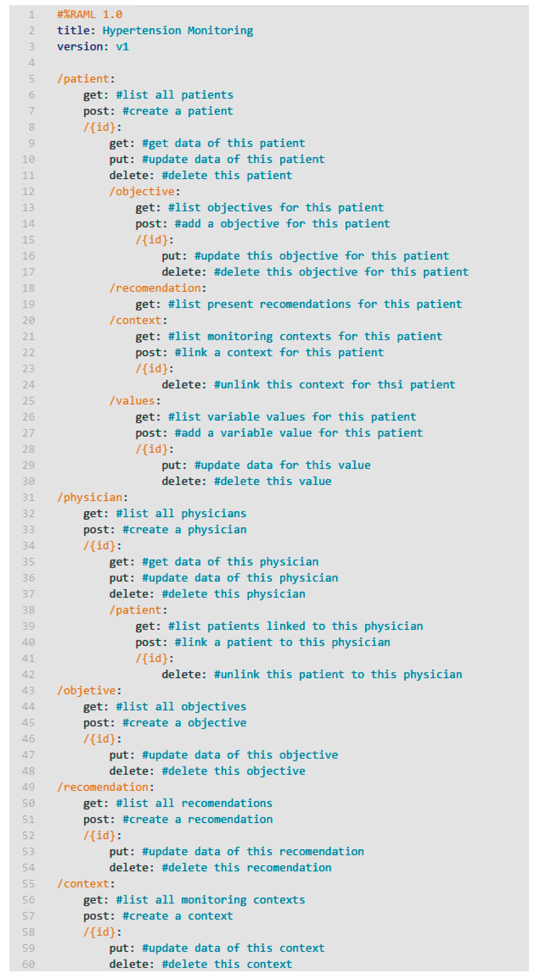Click the /objective resource on line 12
Viewport: 535px width, 980px height.
142,191
